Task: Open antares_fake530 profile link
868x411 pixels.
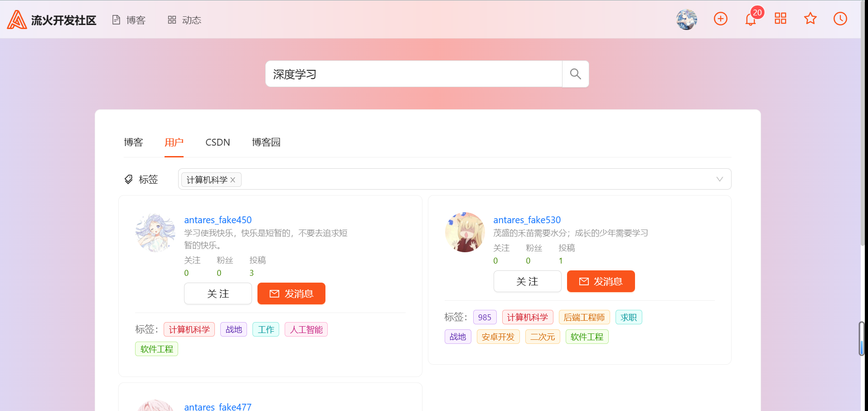Action: pyautogui.click(x=527, y=220)
